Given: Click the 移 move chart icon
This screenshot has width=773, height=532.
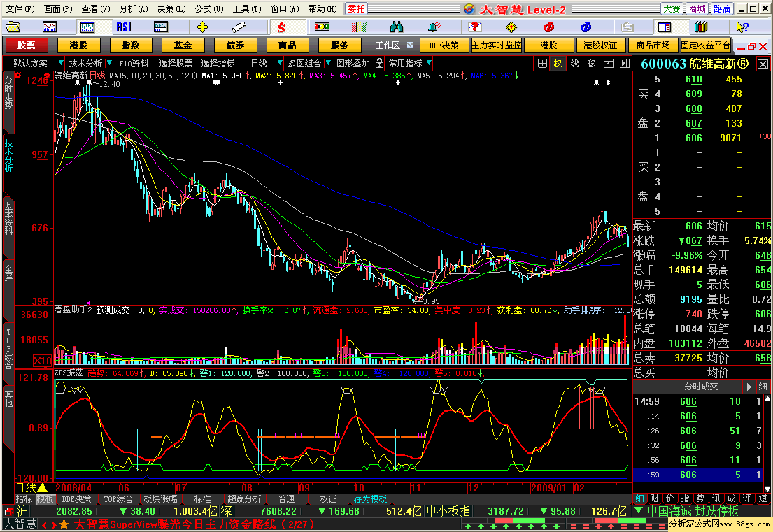Looking at the screenshot, I should click(592, 63).
